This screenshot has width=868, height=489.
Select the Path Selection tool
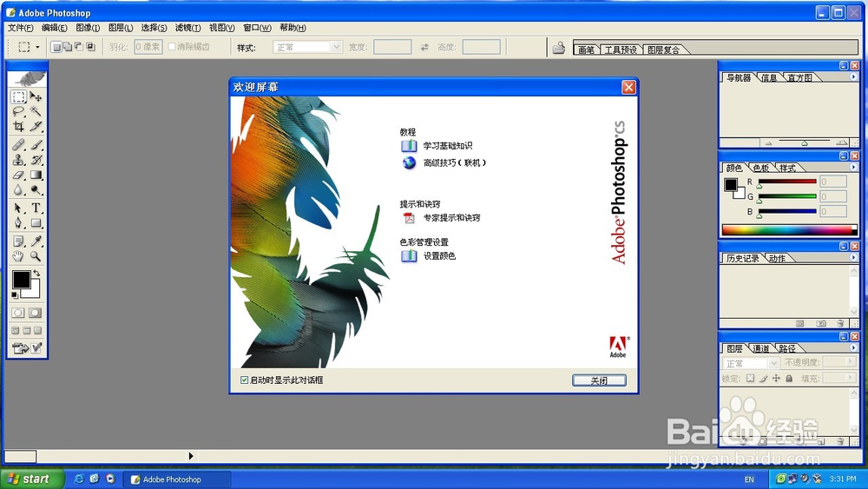[x=18, y=208]
